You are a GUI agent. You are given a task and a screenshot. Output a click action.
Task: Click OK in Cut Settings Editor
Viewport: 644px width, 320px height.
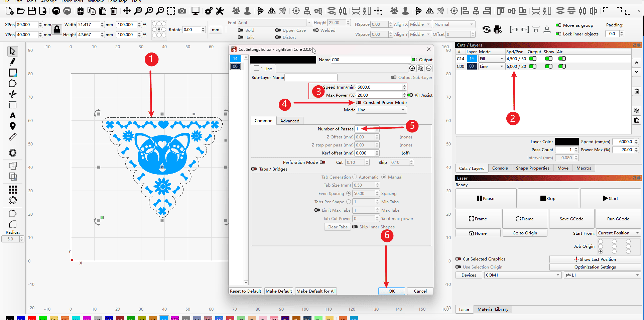click(391, 291)
